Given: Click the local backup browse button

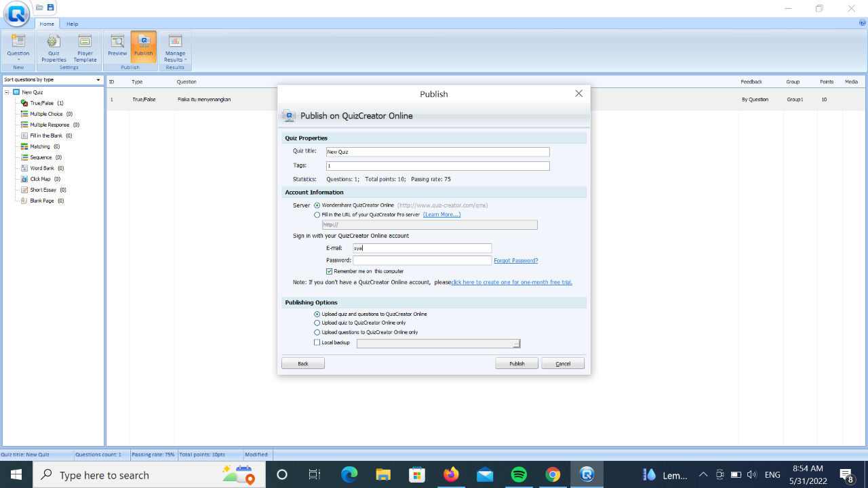Looking at the screenshot, I should pos(516,344).
